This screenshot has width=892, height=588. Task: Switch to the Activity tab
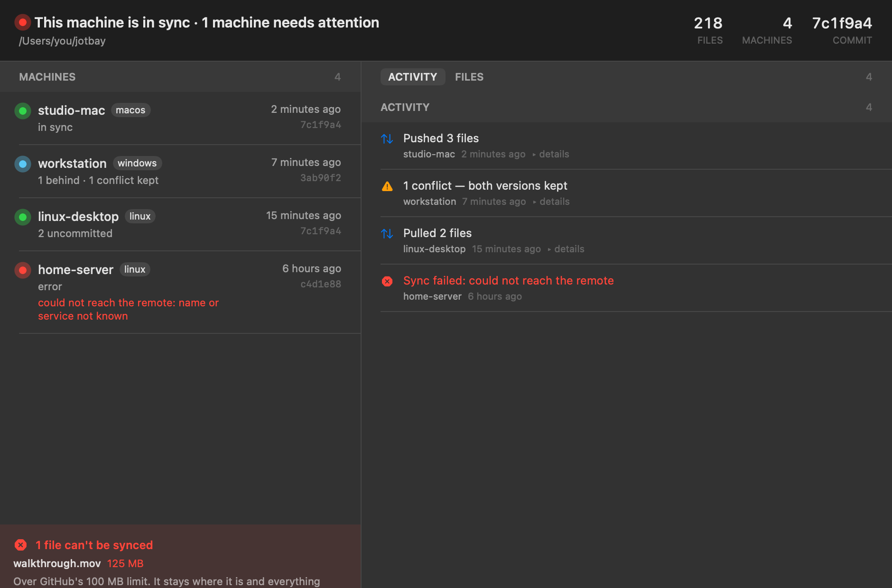413,77
